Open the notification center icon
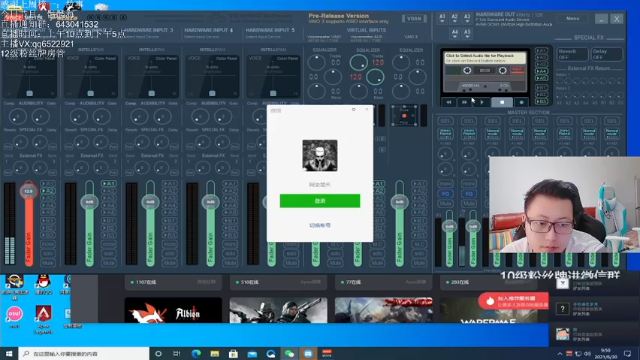The height and width of the screenshot is (360, 640). point(627,353)
